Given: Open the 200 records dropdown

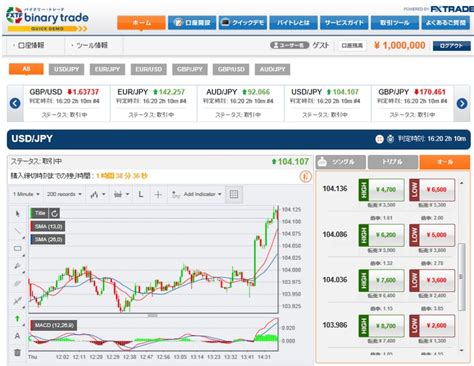Looking at the screenshot, I should [64, 194].
